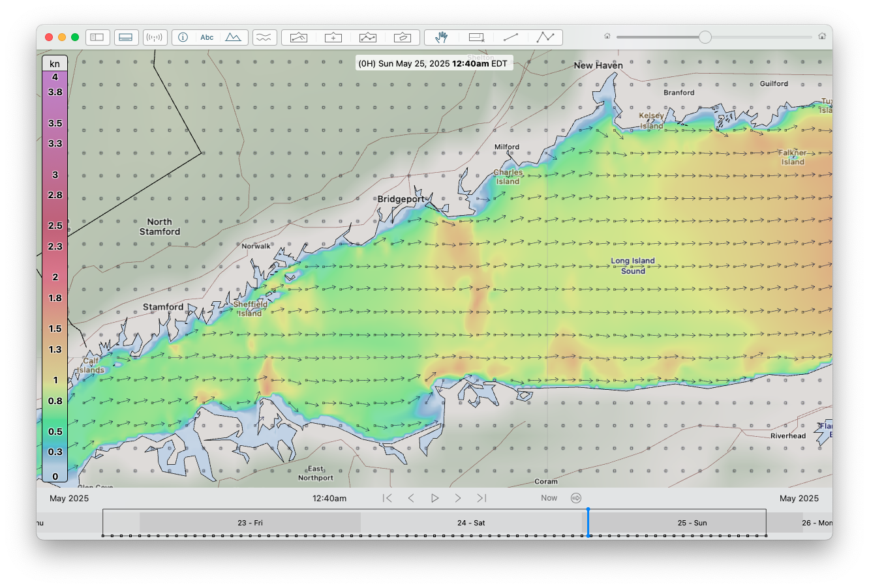Click Branford label on map
This screenshot has height=588, width=869.
(x=679, y=93)
